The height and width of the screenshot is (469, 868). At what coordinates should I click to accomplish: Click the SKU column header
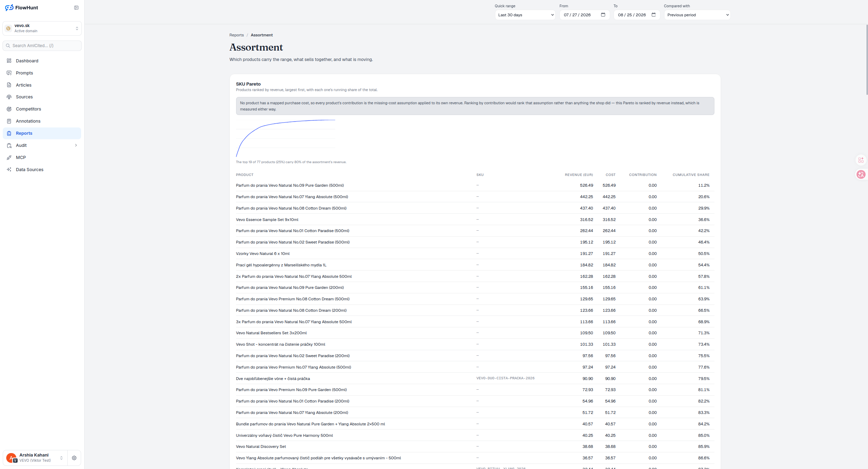click(x=480, y=175)
